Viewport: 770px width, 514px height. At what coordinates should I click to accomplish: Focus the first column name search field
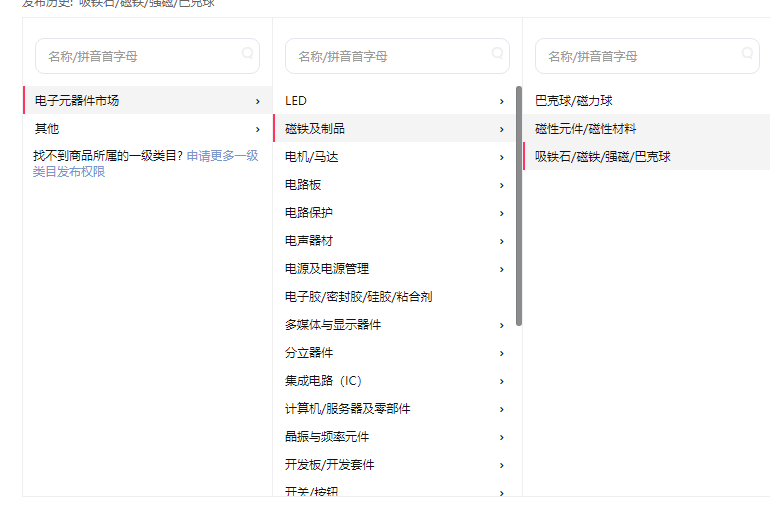138,56
